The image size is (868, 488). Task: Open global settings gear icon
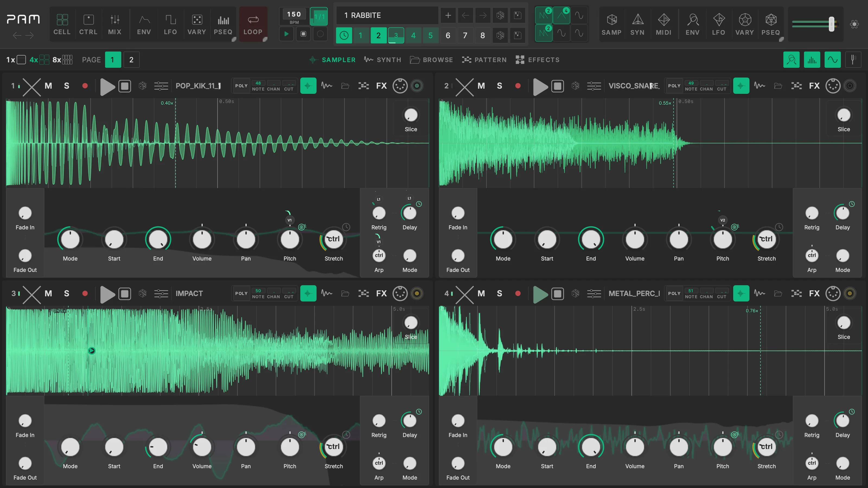[x=854, y=24]
